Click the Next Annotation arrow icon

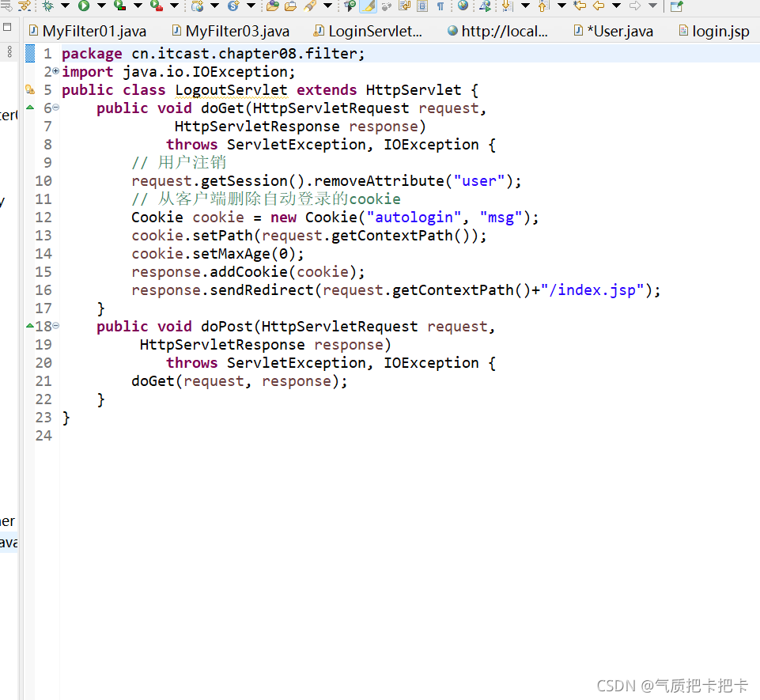507,6
